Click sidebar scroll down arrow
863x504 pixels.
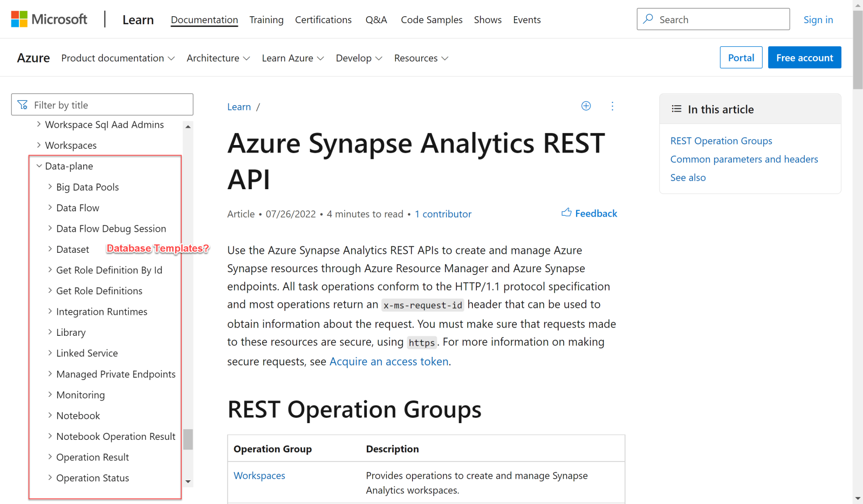coord(188,481)
